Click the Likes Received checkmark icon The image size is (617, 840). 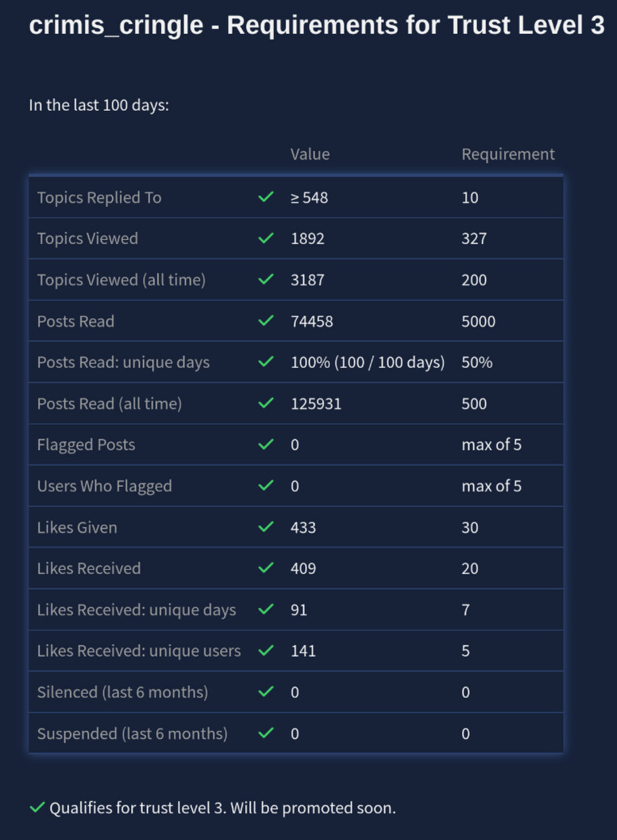pos(265,568)
